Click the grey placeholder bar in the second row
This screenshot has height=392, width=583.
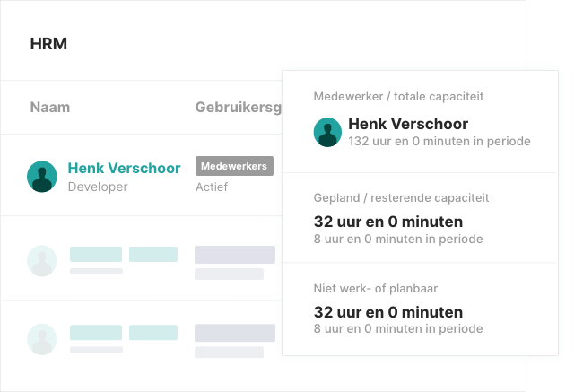pos(234,255)
